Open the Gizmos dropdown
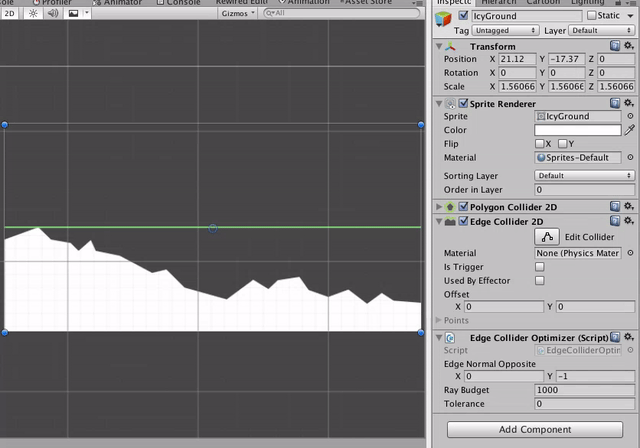Image resolution: width=640 pixels, height=448 pixels. [238, 13]
